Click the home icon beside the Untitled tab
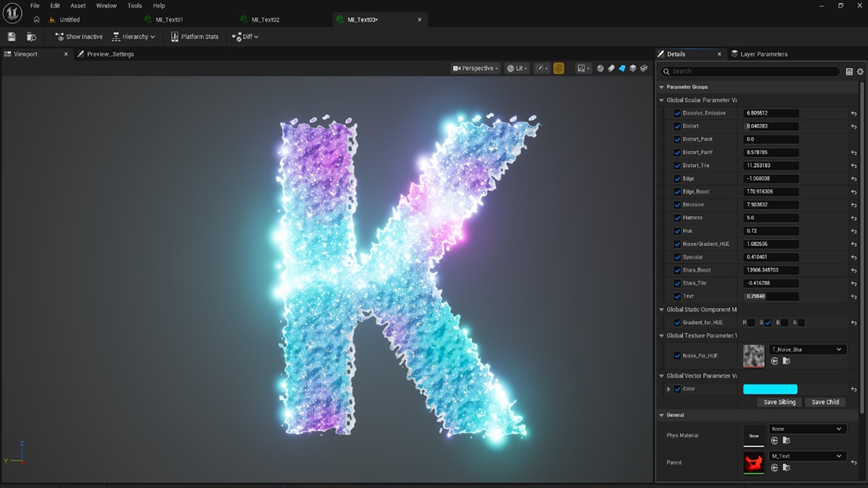Screen dimensions: 868x488 coord(37,20)
